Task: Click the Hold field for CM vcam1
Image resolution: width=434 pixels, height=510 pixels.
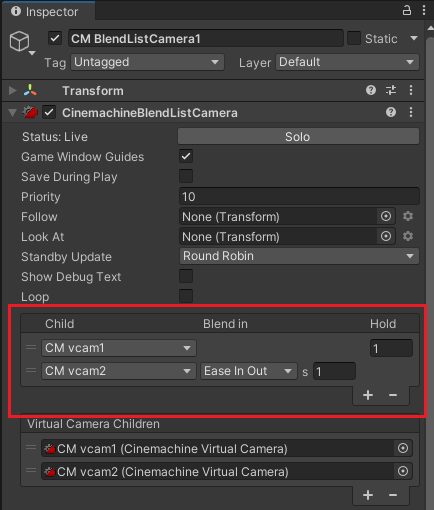Action: (391, 348)
